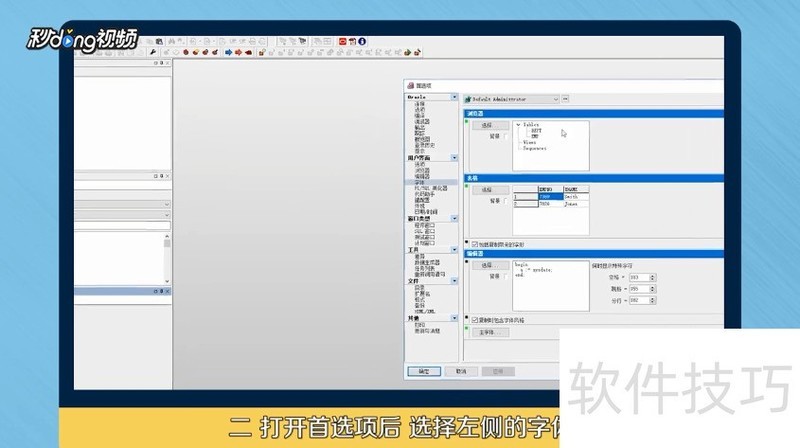
Task: Select 调试器 item under Oracle
Action: pos(422,121)
